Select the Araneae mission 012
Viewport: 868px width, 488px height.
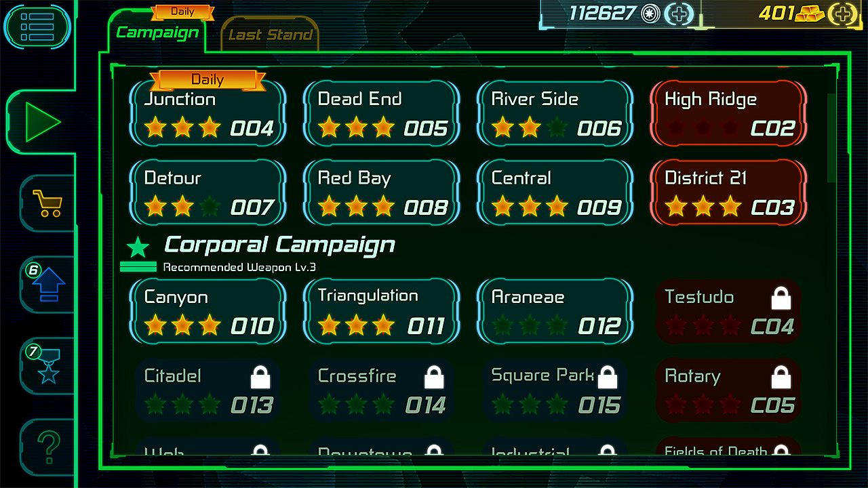(x=555, y=311)
